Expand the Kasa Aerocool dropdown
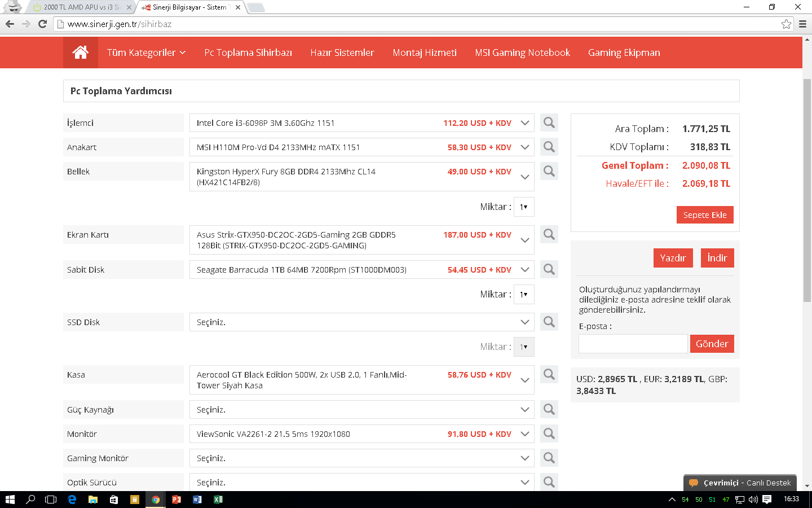Image resolution: width=812 pixels, height=508 pixels. [x=361, y=380]
